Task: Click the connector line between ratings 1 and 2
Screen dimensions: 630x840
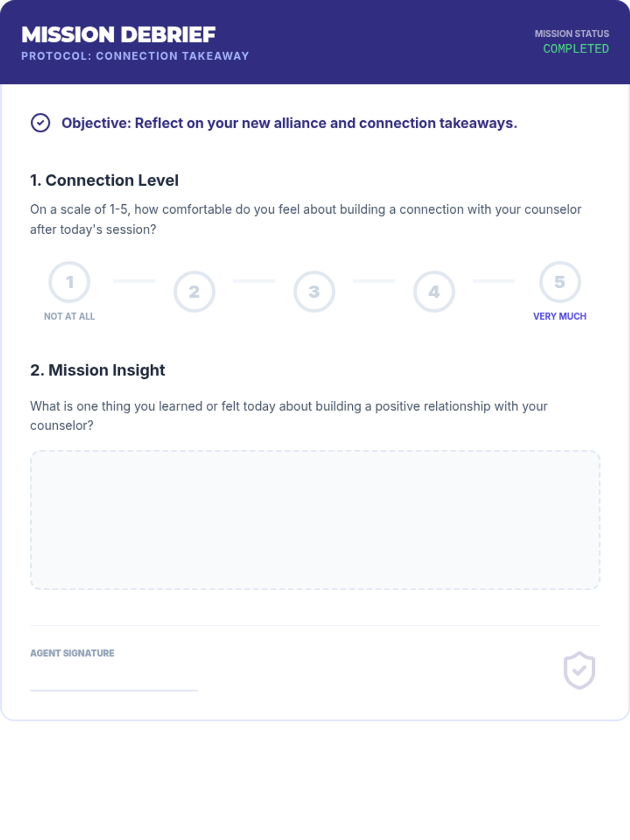Action: (134, 281)
